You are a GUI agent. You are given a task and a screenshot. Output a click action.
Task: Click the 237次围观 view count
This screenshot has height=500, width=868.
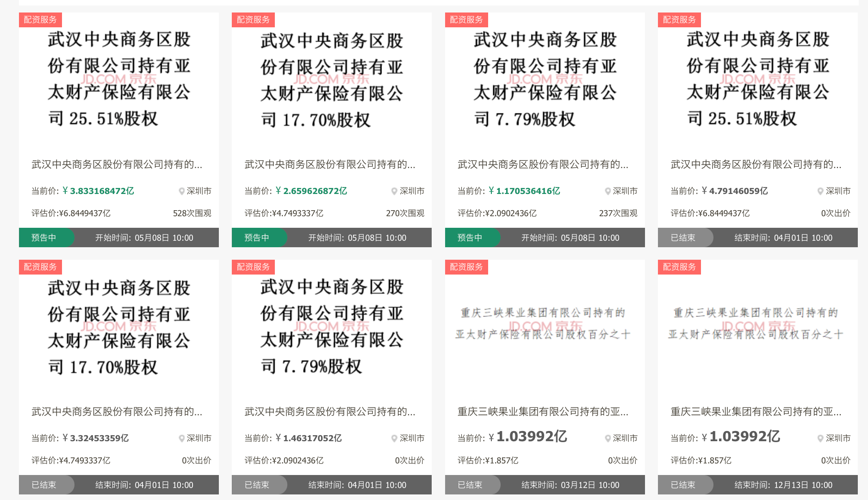pos(618,213)
